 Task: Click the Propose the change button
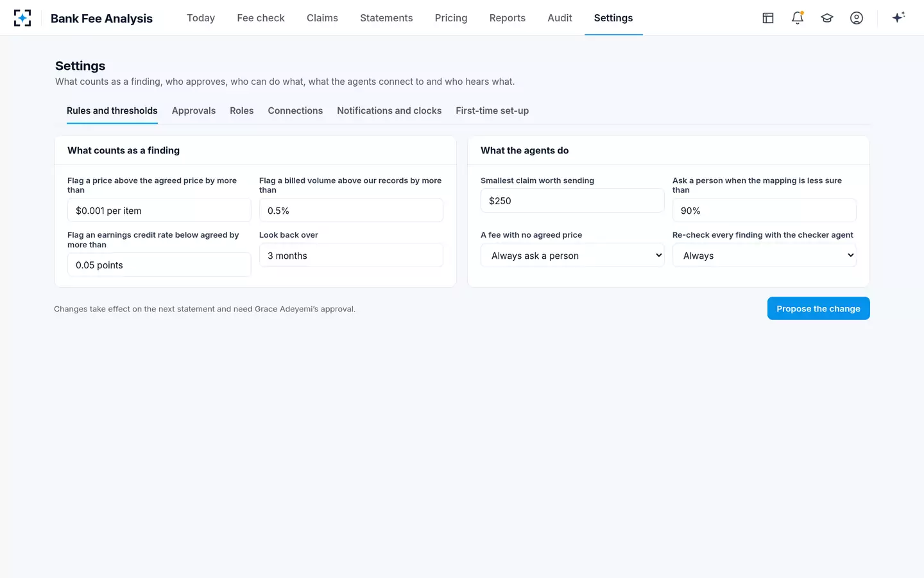click(x=819, y=308)
